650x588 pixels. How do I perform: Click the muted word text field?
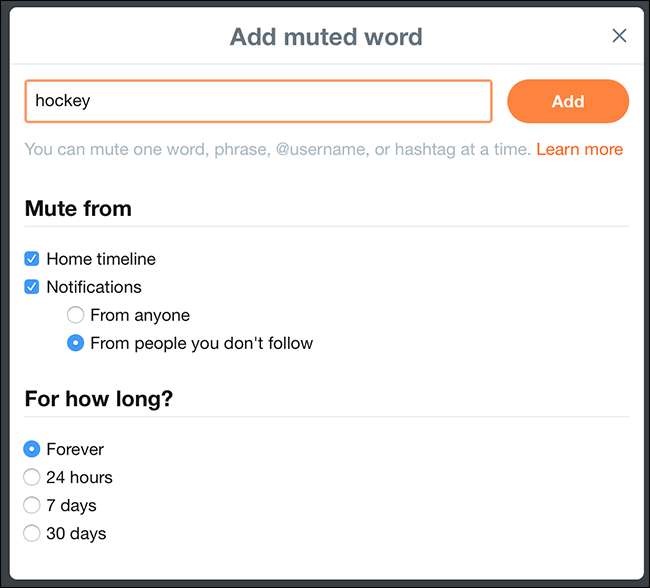click(x=258, y=101)
